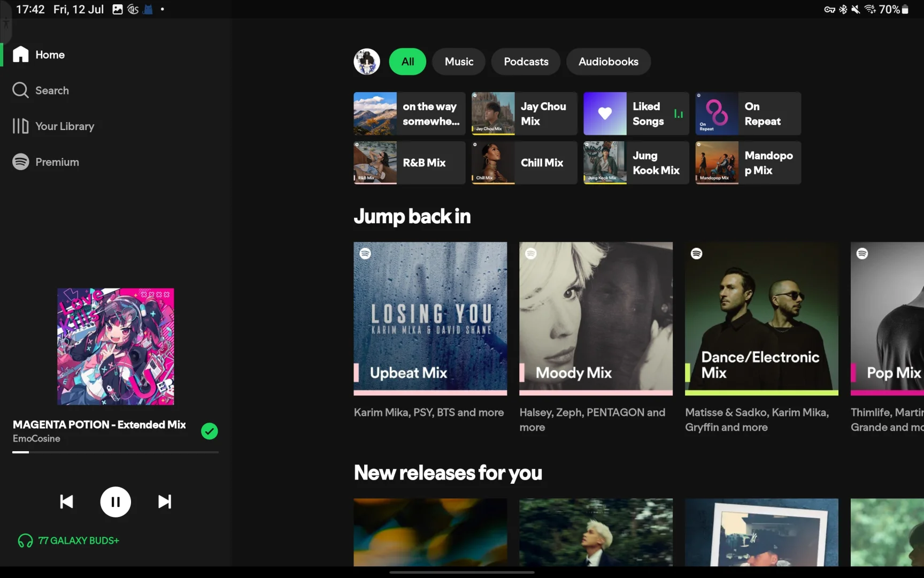Click 'Karim Mika, PSY, BTS and more' description
924x578 pixels.
coord(429,413)
